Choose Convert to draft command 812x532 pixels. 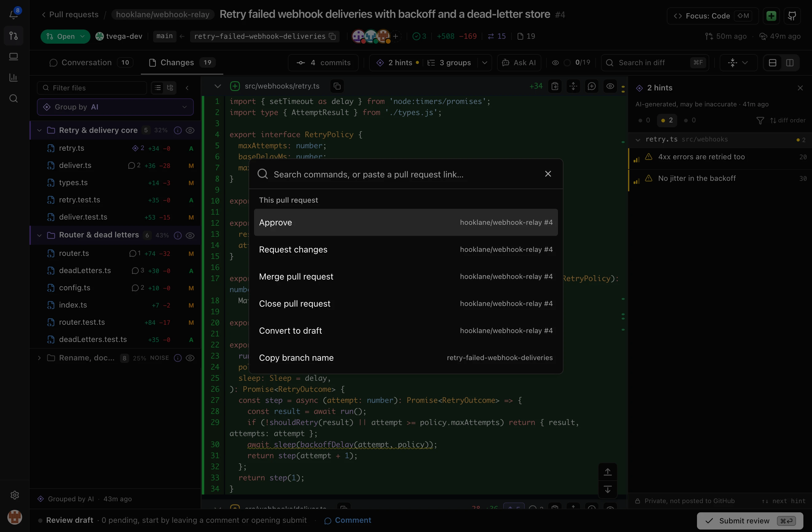(406, 331)
